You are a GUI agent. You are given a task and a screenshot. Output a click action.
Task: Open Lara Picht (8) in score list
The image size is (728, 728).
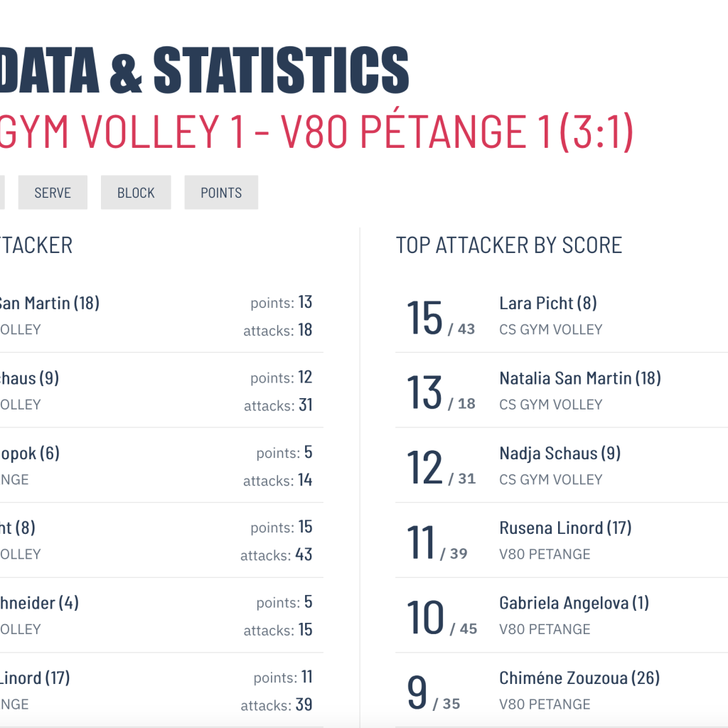(547, 304)
